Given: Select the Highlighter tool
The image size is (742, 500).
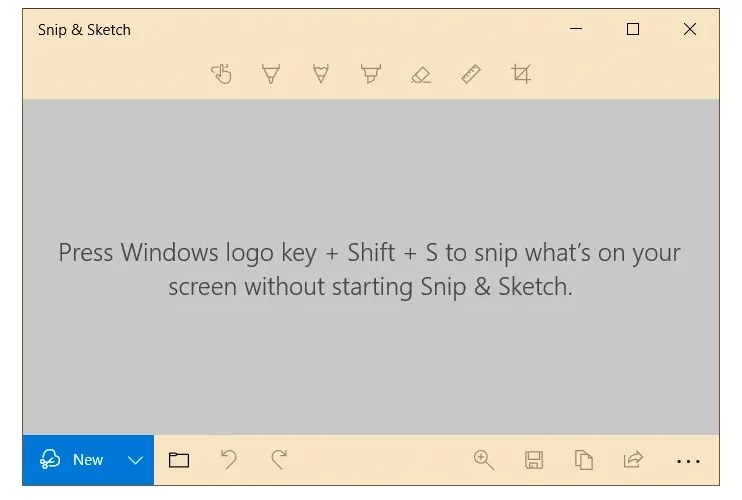Looking at the screenshot, I should [x=371, y=74].
